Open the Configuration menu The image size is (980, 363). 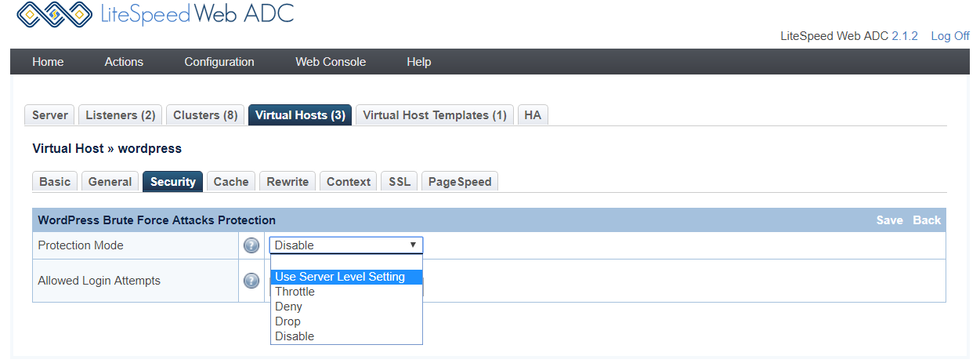(219, 62)
